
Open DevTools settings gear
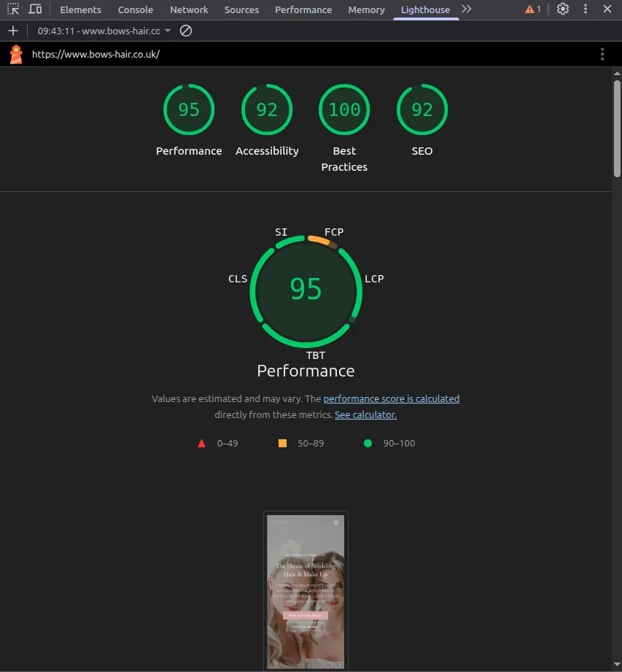click(x=563, y=9)
